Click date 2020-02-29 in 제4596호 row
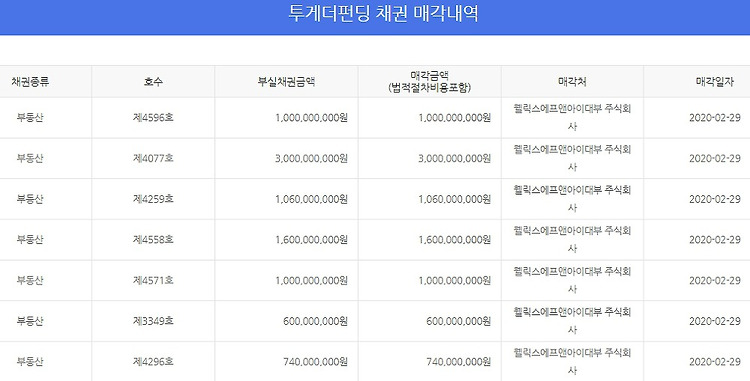Image resolution: width=750 pixels, height=381 pixels. [715, 118]
